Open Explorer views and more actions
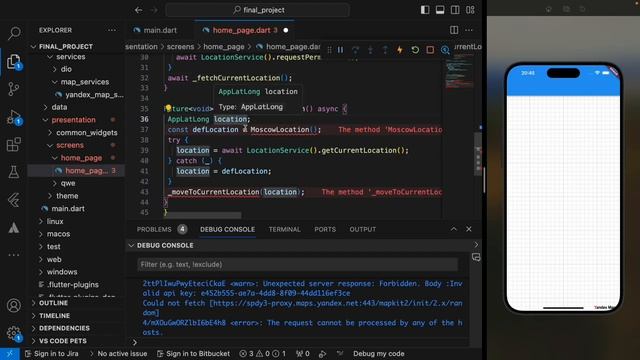This screenshot has width=640, height=360. point(111,30)
